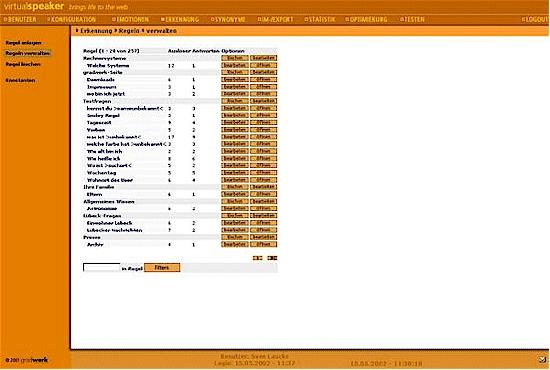Click the virtualspeaker logo
The width and height of the screenshot is (550, 370).
34,6
